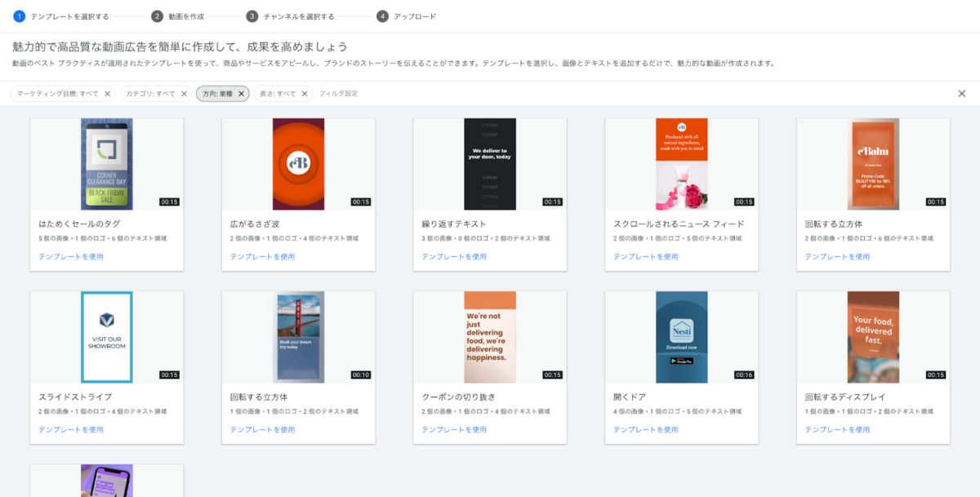Click the 5 個の画像 description under はためくセールのタグ

coord(103,238)
